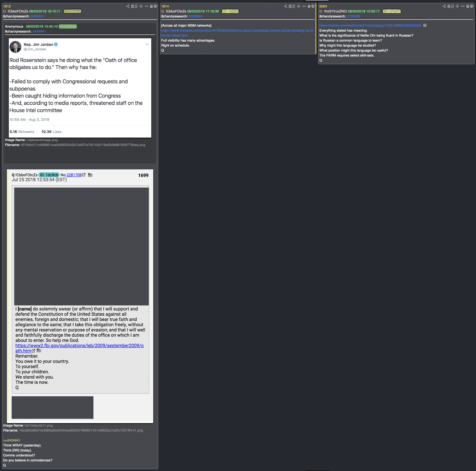Click archive box icon beside Twitter link
This screenshot has width=476, height=471.
[x=425, y=25]
